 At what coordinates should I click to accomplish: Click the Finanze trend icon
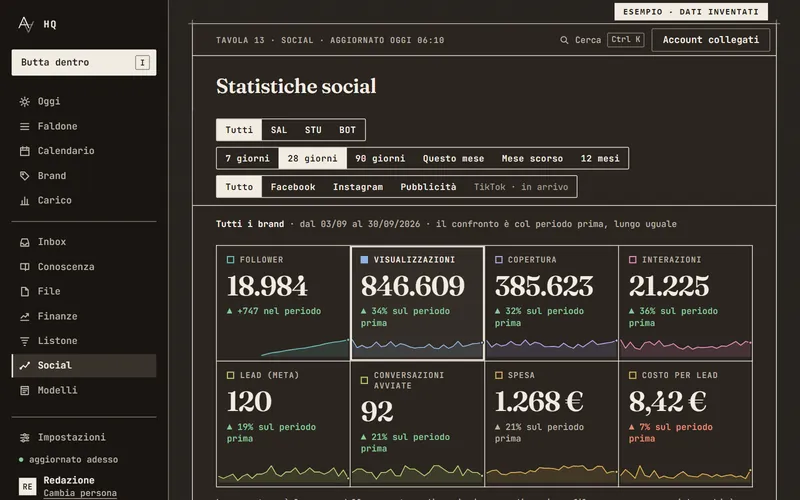[24, 316]
